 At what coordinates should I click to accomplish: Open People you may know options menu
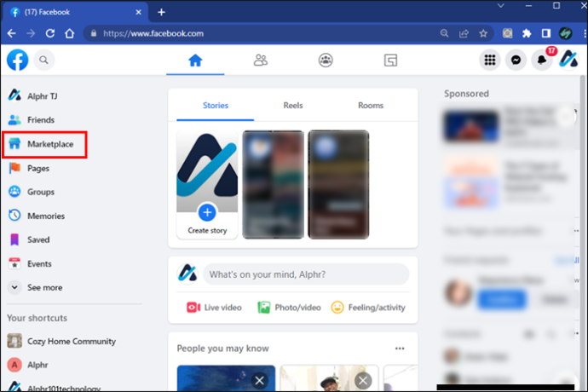(400, 349)
